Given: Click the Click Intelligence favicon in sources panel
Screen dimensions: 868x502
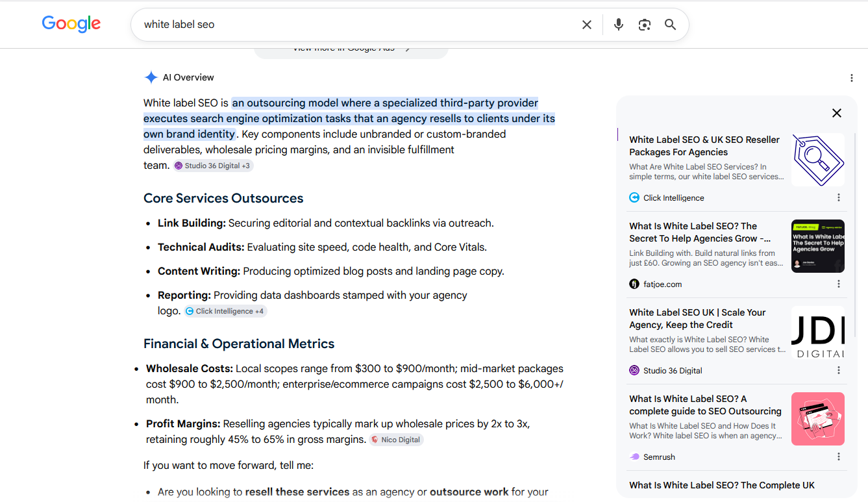Looking at the screenshot, I should (634, 197).
